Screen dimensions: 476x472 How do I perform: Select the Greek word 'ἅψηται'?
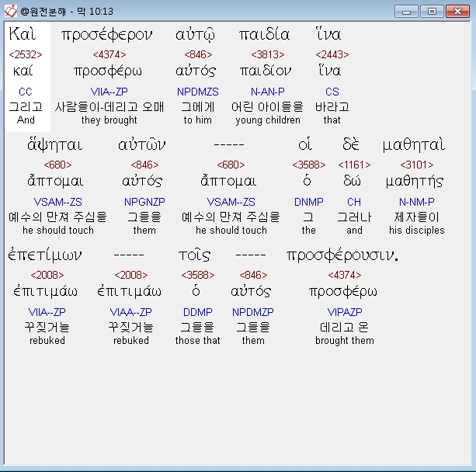[x=55, y=145]
